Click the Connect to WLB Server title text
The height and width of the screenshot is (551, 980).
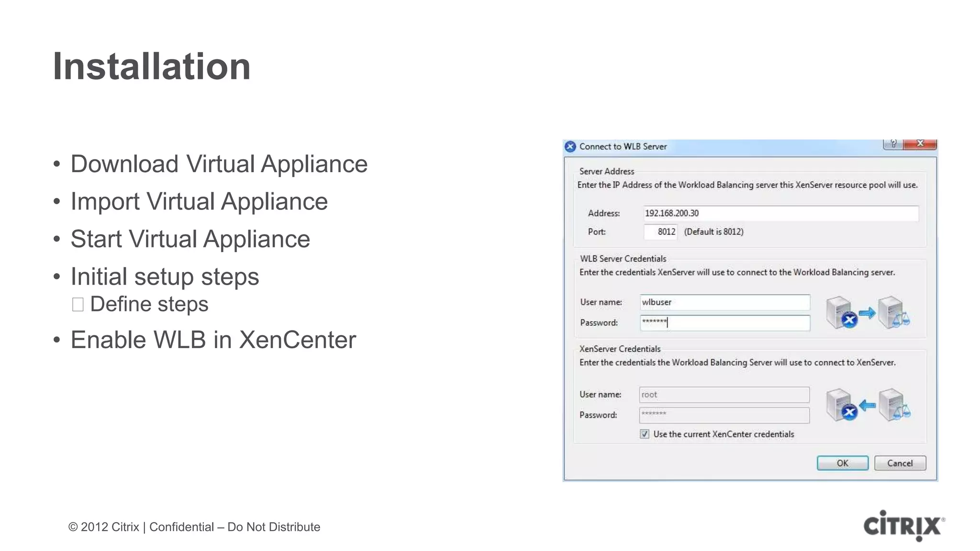tap(623, 146)
